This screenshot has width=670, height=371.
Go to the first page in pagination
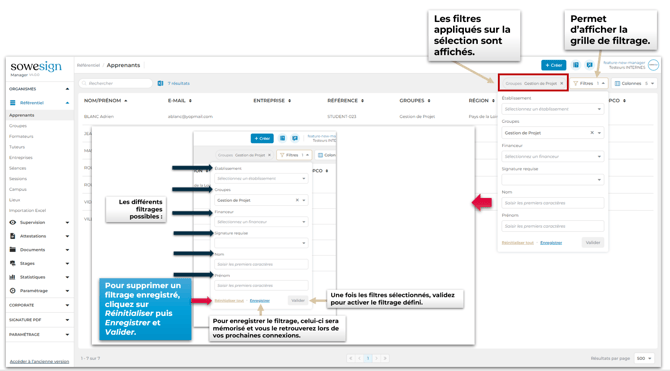coord(351,358)
